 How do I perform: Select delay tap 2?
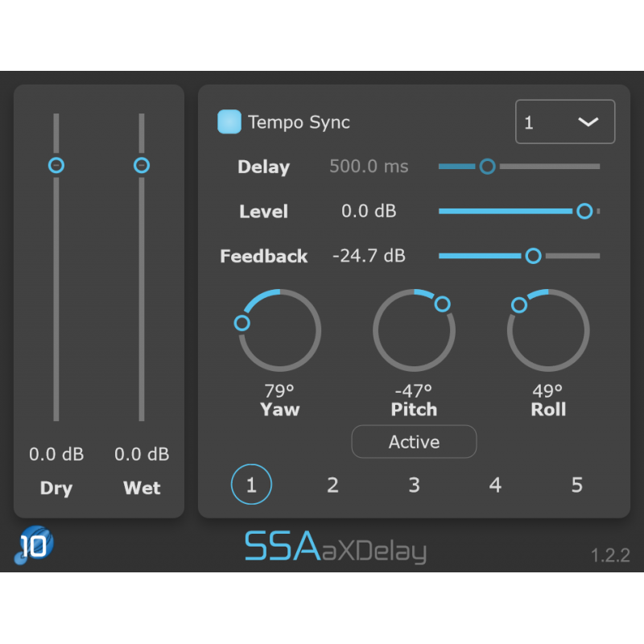click(x=332, y=485)
